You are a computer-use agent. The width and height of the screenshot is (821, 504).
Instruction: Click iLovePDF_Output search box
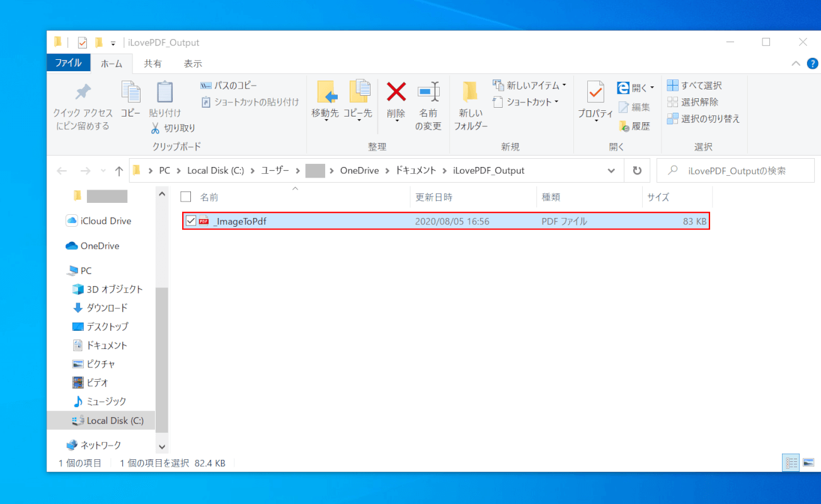[734, 171]
